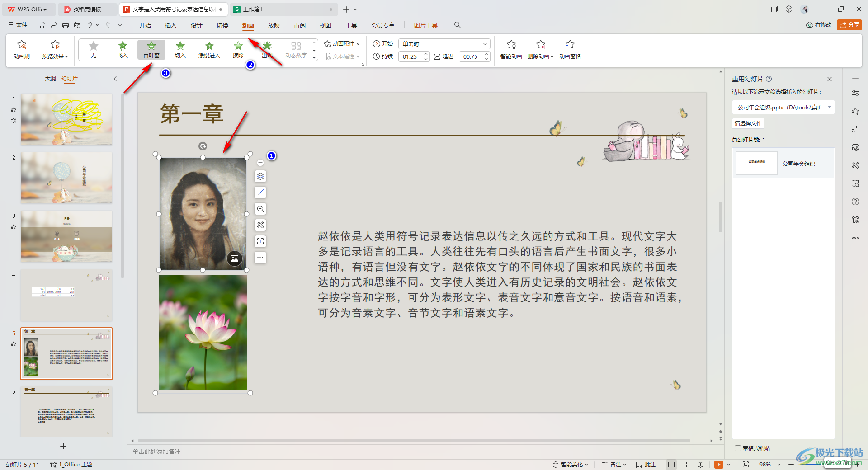Open a new document tab with plus
This screenshot has height=470, width=868.
coord(346,9)
